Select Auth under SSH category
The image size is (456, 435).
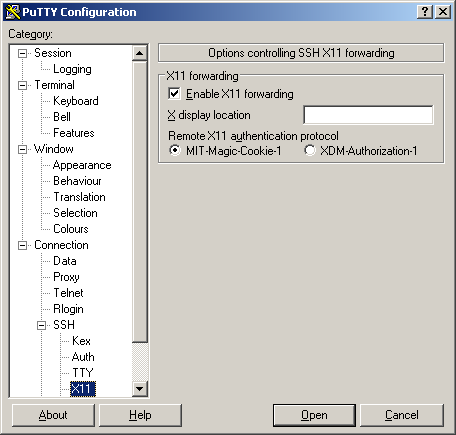click(83, 357)
